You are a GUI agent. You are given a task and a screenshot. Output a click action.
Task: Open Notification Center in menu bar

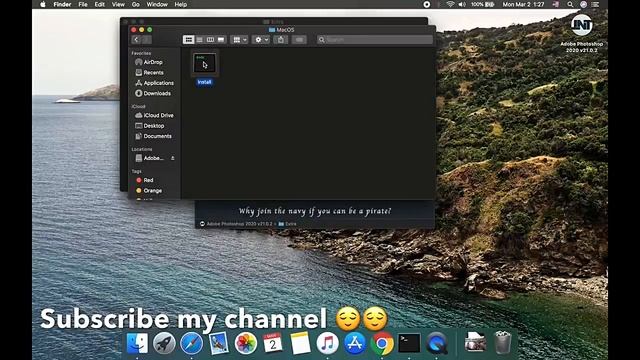pos(596,4)
